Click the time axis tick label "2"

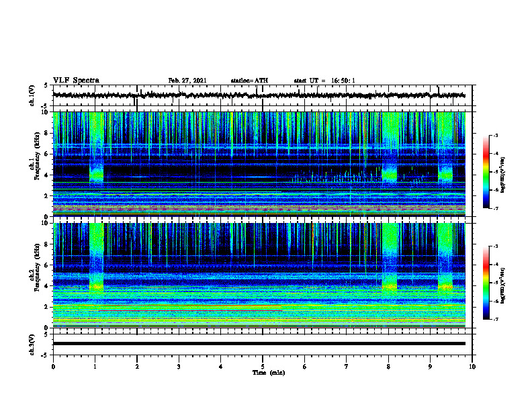pyautogui.click(x=137, y=367)
